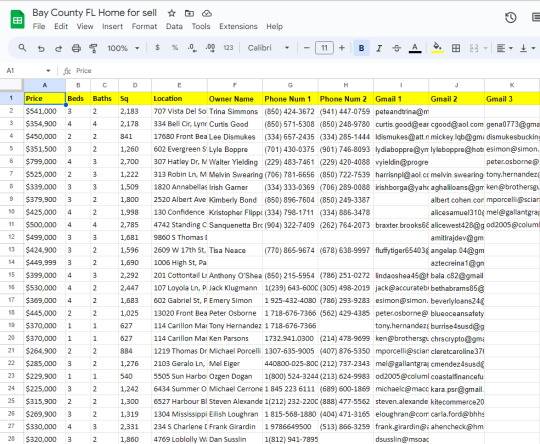Select row 12 header
Screen dimensions: 540x444
11,237
